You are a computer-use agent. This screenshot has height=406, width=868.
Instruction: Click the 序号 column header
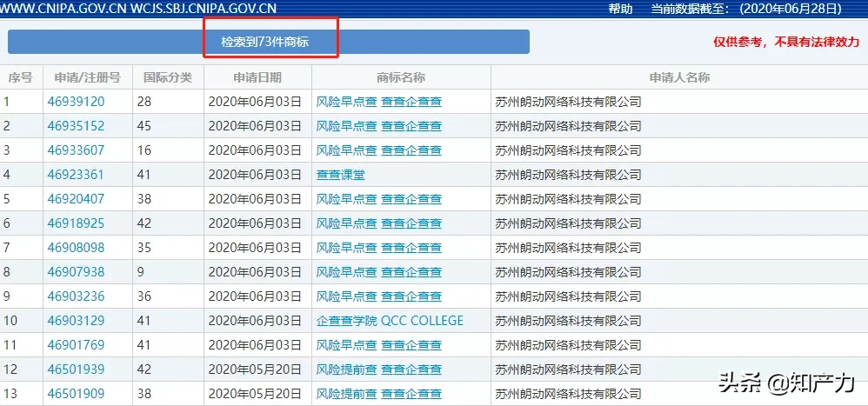[x=20, y=77]
